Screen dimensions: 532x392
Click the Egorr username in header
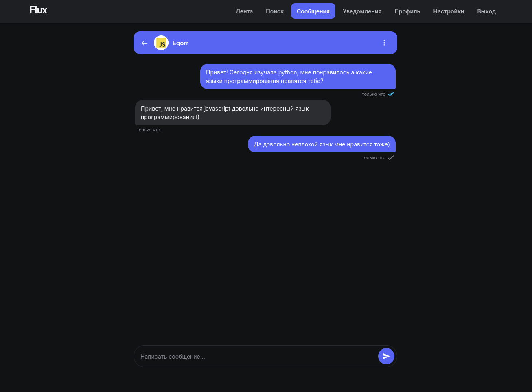click(x=180, y=43)
